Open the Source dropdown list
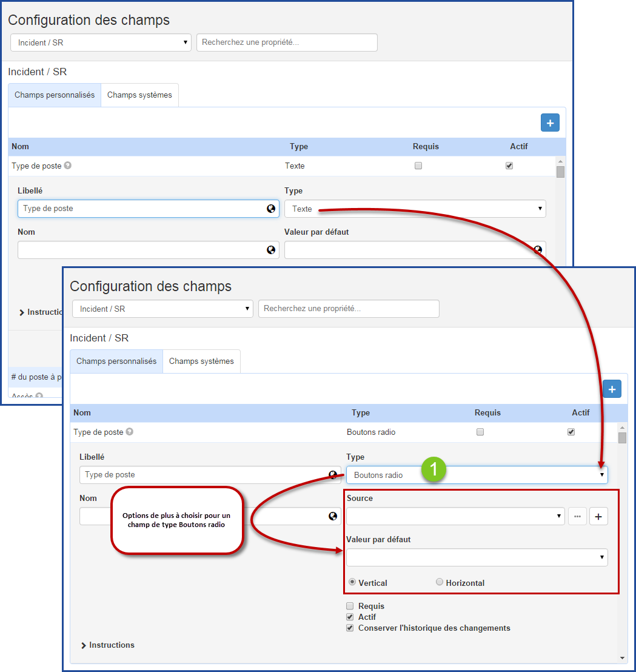This screenshot has height=672, width=636. point(455,517)
